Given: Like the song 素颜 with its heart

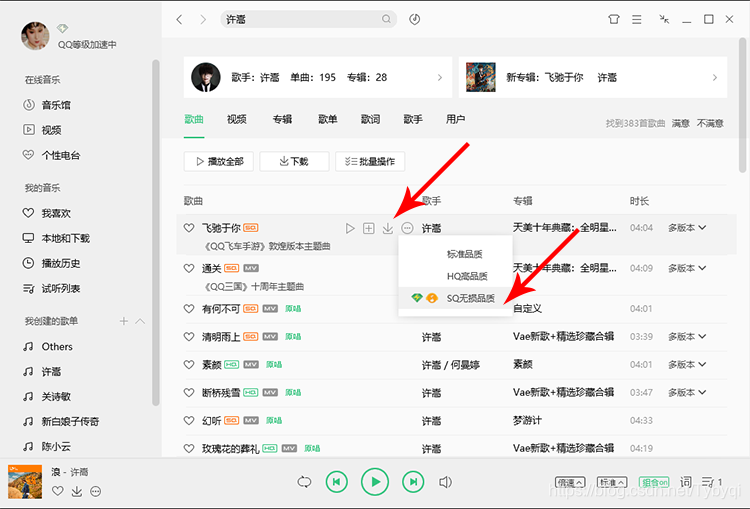Looking at the screenshot, I should click(x=189, y=365).
